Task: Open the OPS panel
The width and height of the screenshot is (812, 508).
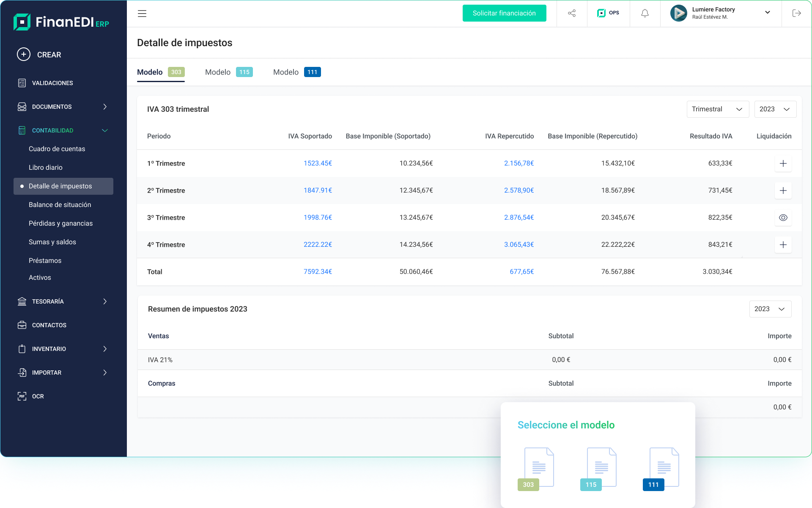Action: pyautogui.click(x=608, y=13)
